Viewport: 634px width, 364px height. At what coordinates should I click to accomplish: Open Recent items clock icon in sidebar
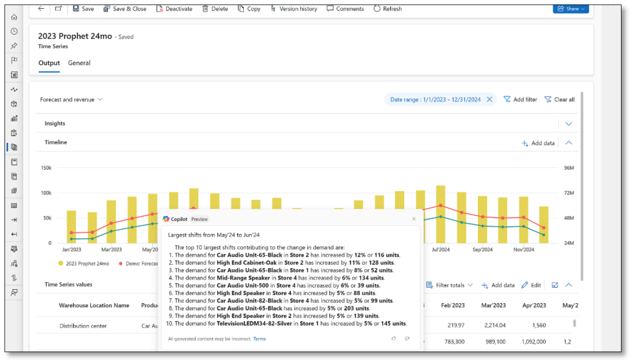click(14, 31)
